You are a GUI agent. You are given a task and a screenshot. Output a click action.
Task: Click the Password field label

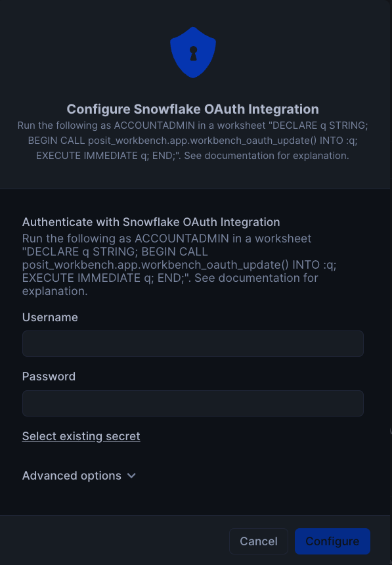(x=49, y=376)
